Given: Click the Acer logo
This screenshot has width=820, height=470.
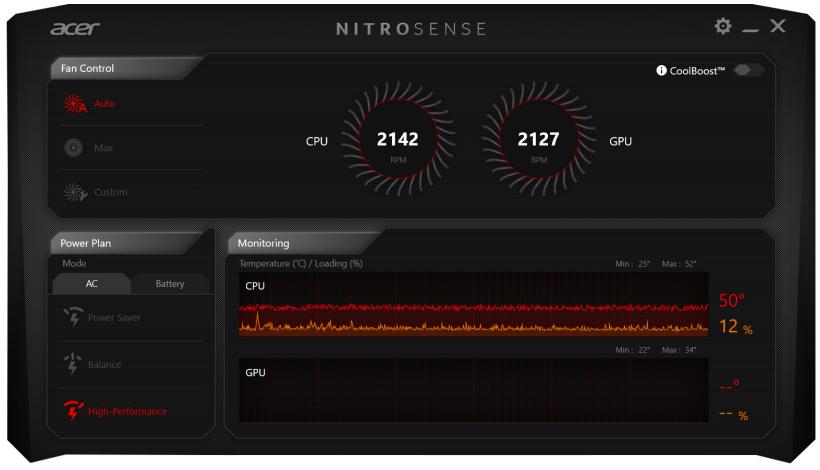Looking at the screenshot, I should 75,28.
